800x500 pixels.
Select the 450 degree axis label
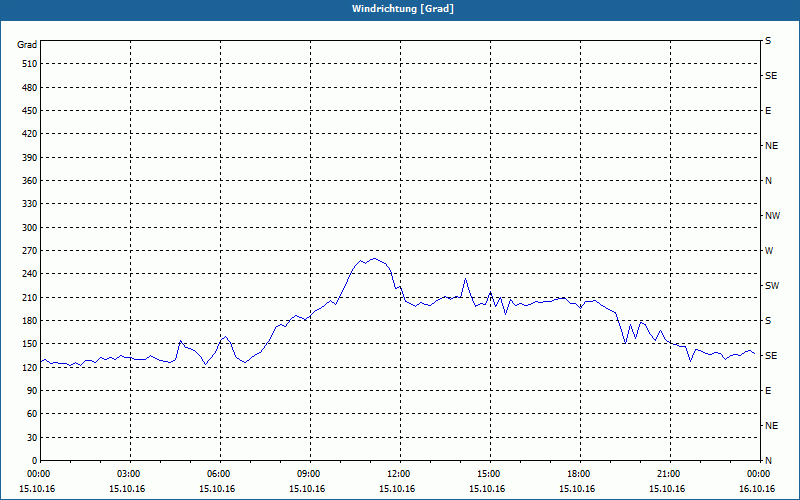coord(29,111)
